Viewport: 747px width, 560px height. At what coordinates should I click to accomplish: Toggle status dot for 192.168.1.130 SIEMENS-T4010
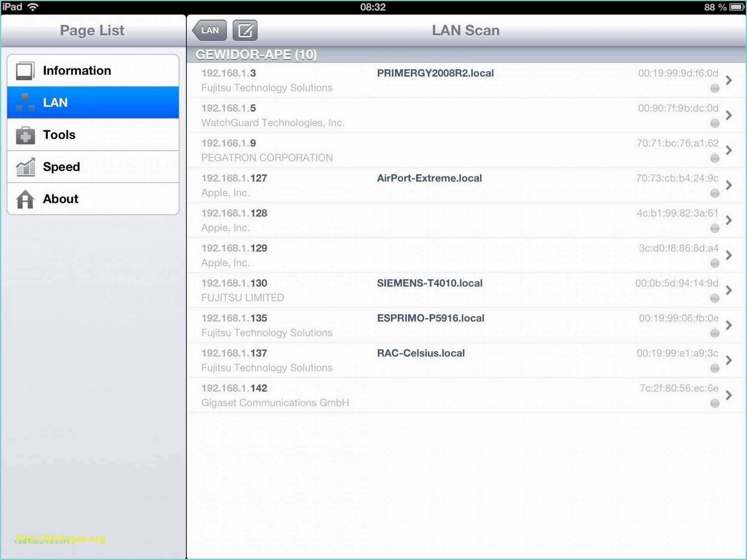tap(715, 296)
